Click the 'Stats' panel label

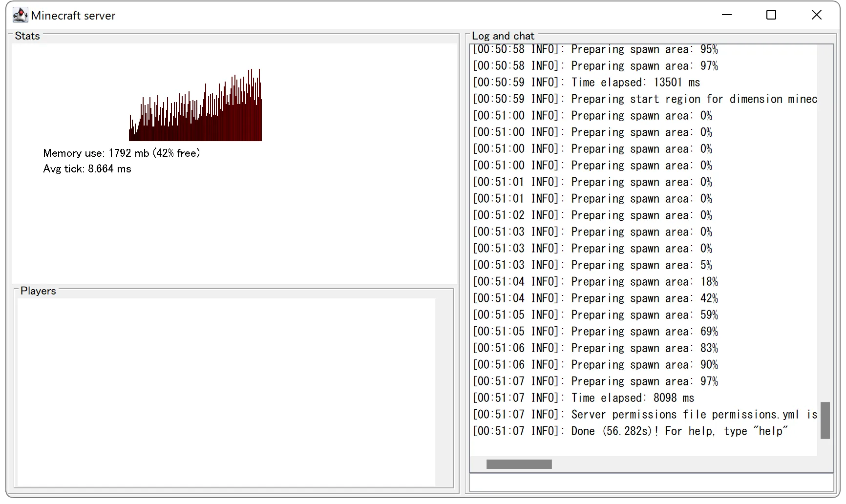point(27,36)
